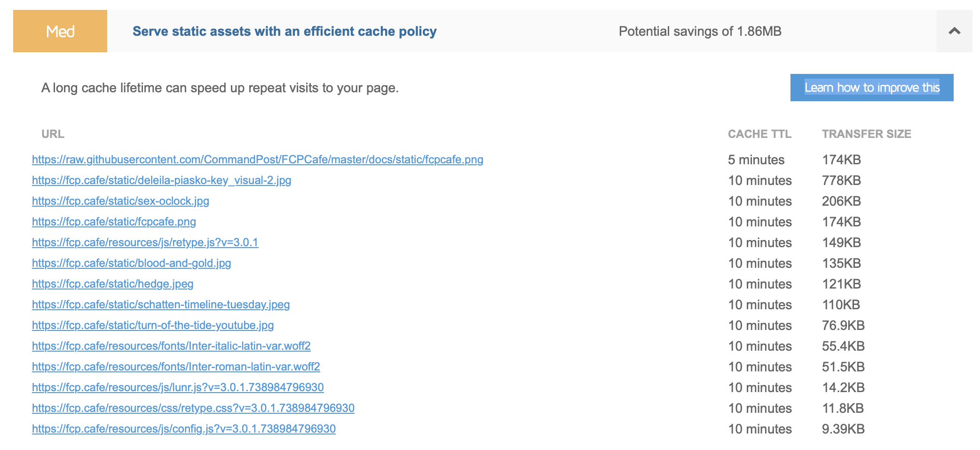The width and height of the screenshot is (980, 450).
Task: Open the sex-oclock.jpg asset link
Action: (x=120, y=201)
